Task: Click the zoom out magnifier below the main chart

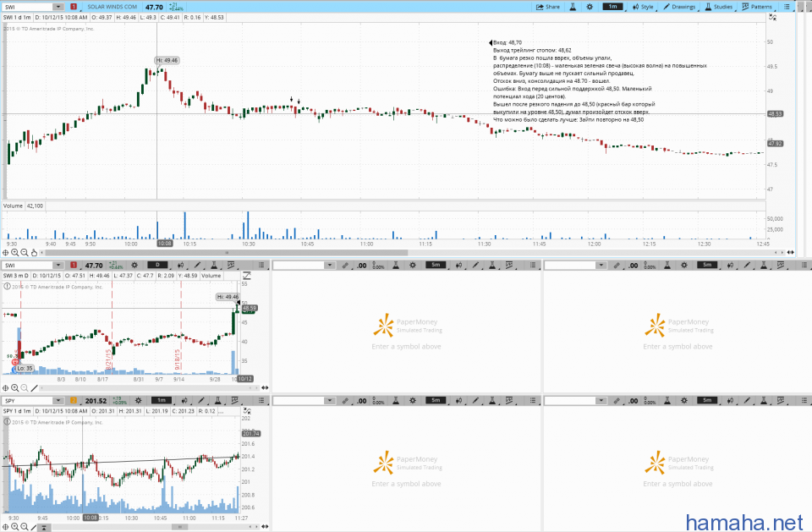Action: 25,253
